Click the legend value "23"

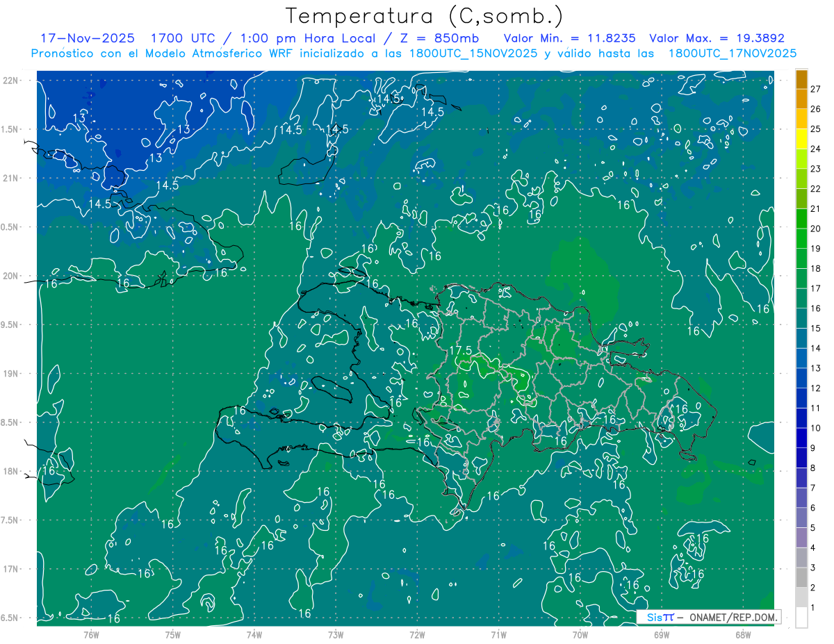point(816,169)
